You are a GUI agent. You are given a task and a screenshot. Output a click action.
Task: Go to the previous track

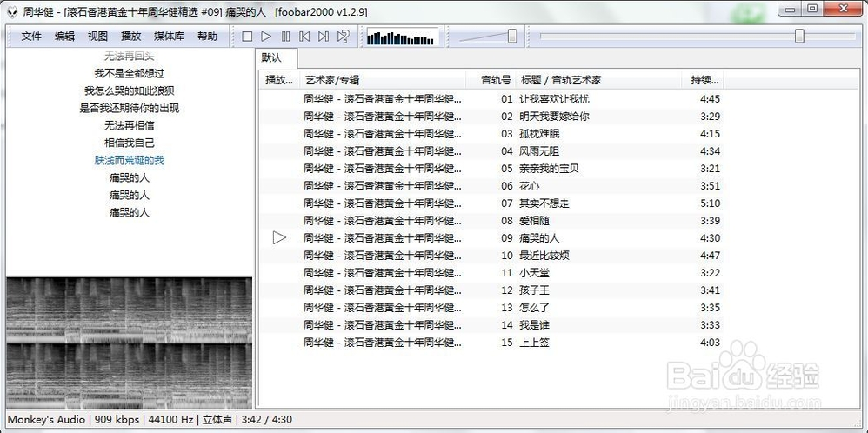point(304,37)
